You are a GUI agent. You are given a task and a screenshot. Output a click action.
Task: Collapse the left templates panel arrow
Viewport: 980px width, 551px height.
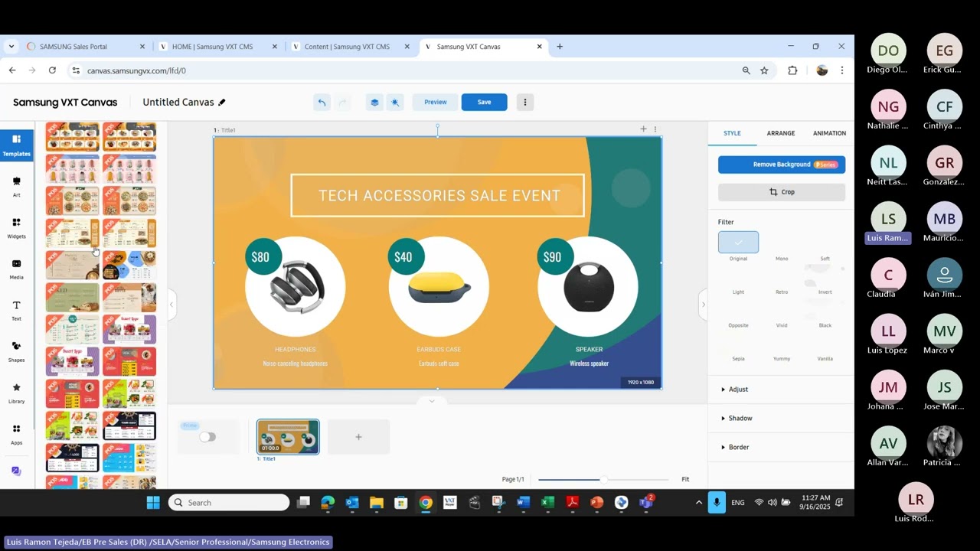(171, 305)
